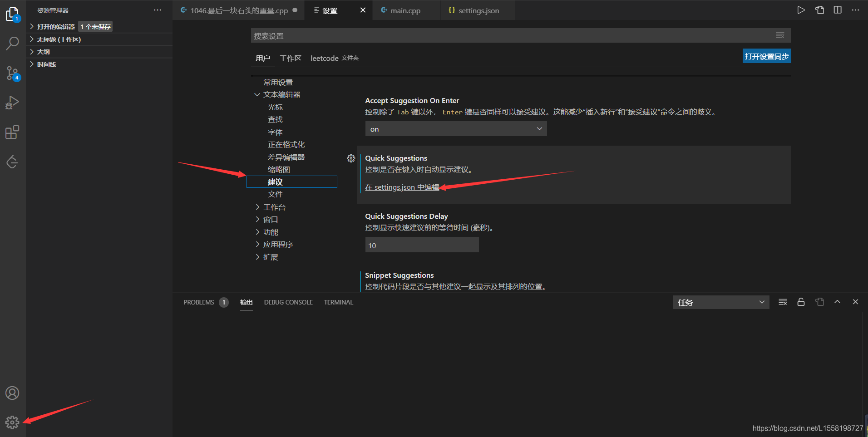Open Source Control view with badge 4
The height and width of the screenshot is (437, 868).
(x=12, y=73)
